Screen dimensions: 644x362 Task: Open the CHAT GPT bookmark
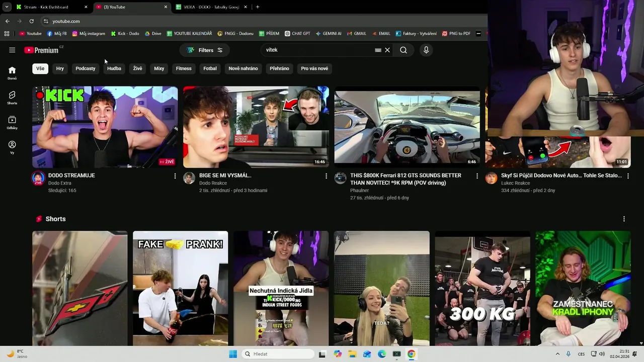pos(297,34)
